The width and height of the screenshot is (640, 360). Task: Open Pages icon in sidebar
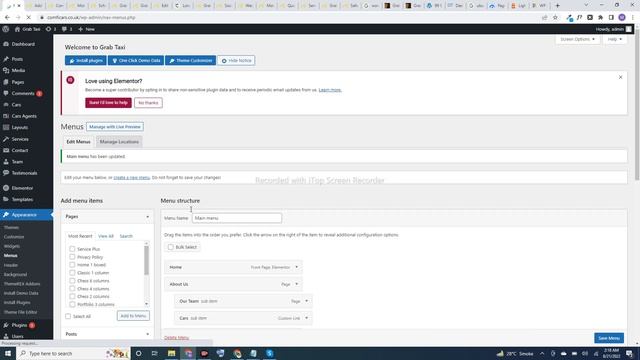coord(6,82)
